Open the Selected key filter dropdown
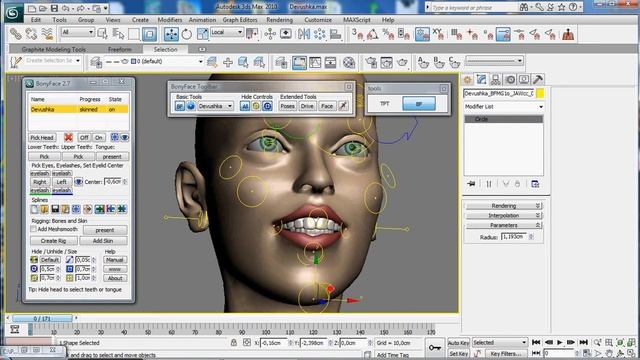The width and height of the screenshot is (640, 360). pyautogui.click(x=500, y=343)
